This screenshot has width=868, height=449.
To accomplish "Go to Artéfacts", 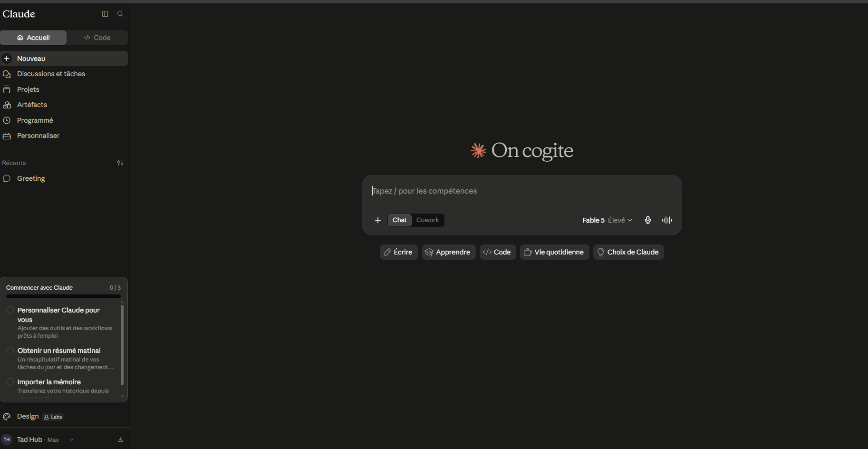I will tap(64, 105).
